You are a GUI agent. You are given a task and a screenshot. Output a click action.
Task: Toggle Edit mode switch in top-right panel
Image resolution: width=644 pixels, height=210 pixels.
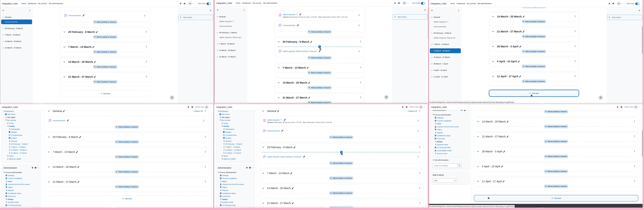[637, 4]
